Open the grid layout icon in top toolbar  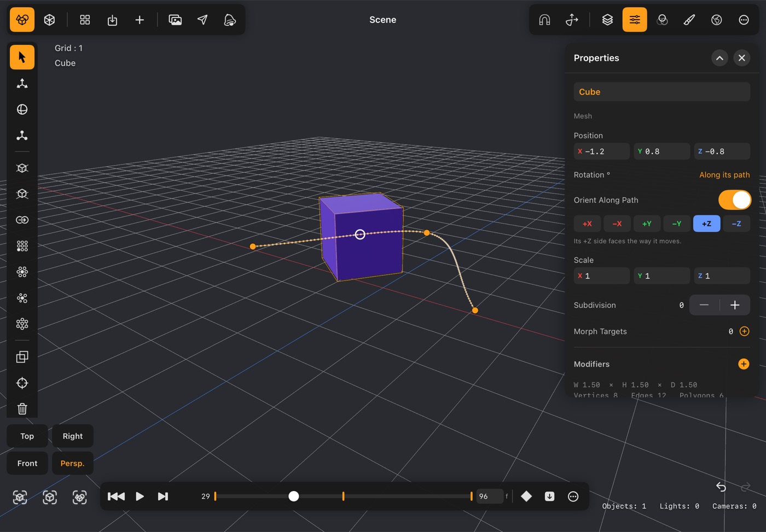pos(85,20)
